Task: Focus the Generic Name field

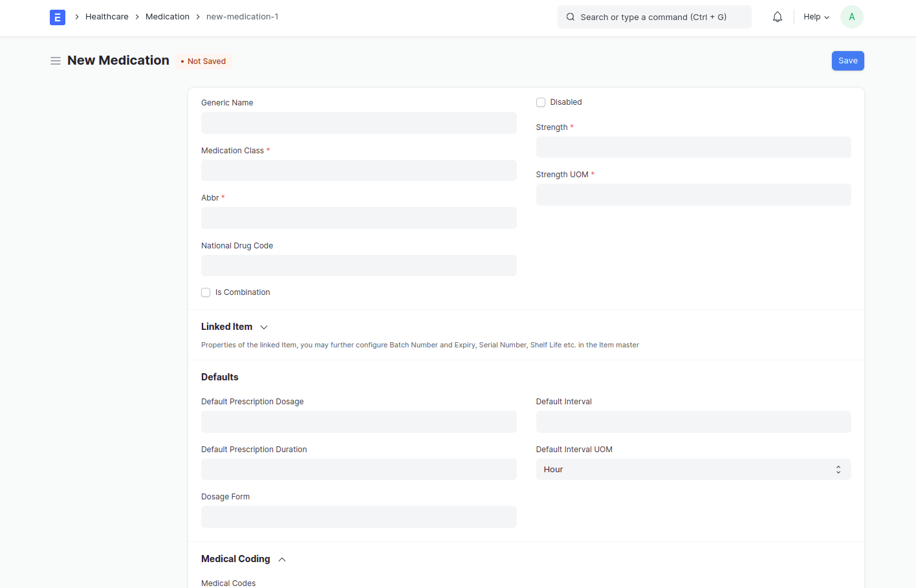Action: pos(359,123)
